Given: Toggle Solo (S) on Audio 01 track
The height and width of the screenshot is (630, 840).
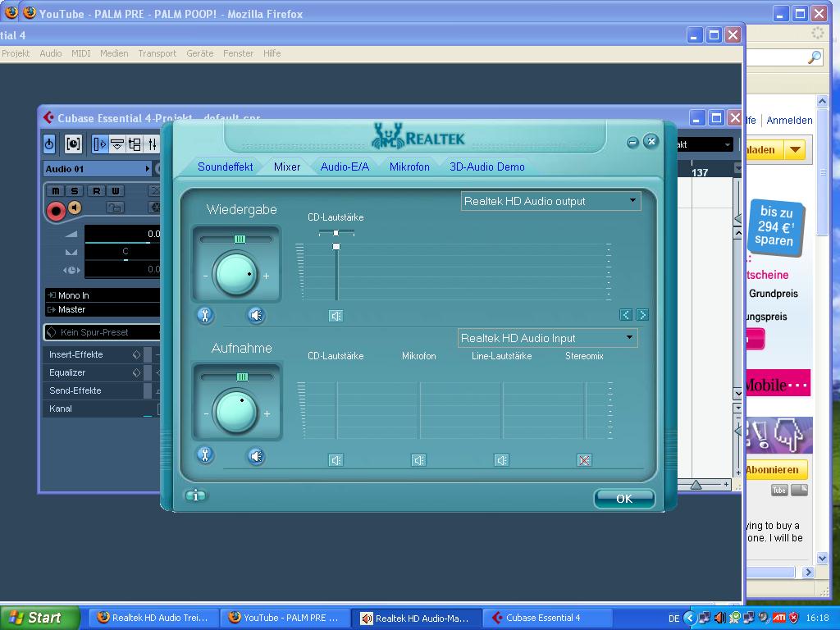Looking at the screenshot, I should click(75, 190).
